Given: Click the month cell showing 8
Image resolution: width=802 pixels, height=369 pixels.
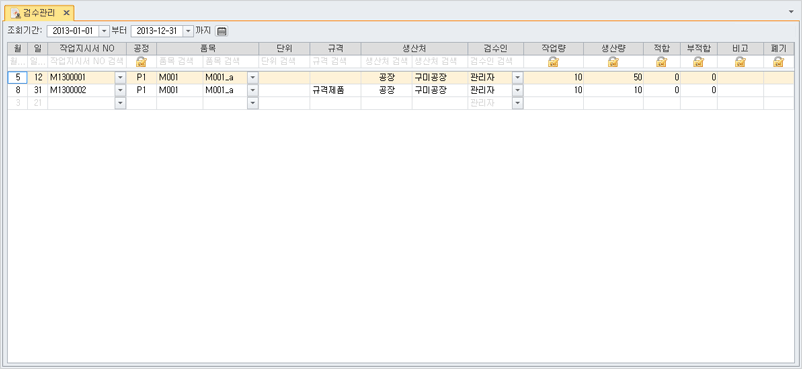Looking at the screenshot, I should coord(18,90).
